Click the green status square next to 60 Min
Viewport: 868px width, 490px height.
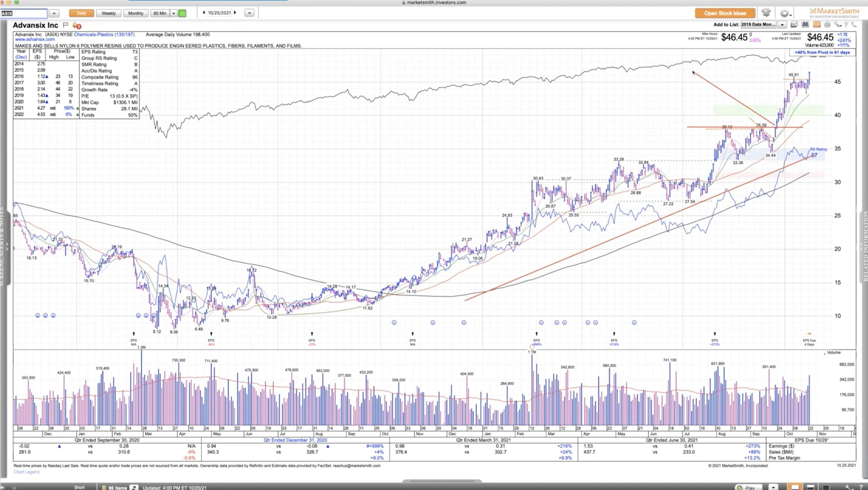pyautogui.click(x=182, y=13)
